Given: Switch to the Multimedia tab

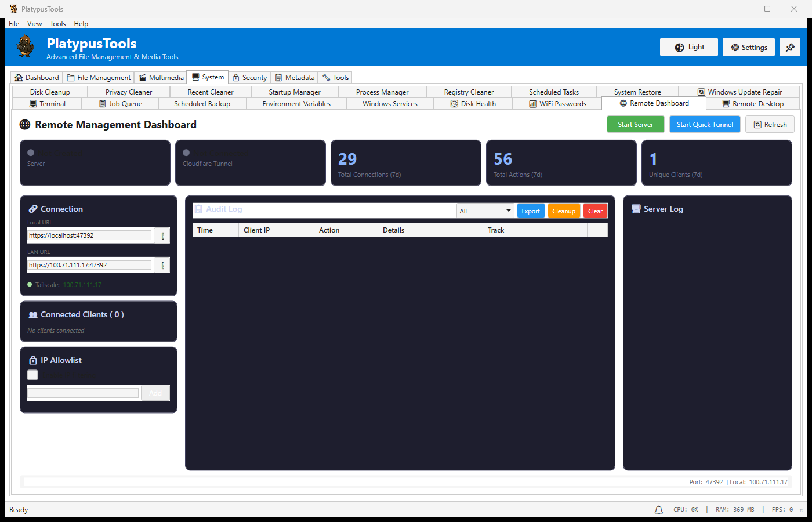Looking at the screenshot, I should [x=161, y=77].
